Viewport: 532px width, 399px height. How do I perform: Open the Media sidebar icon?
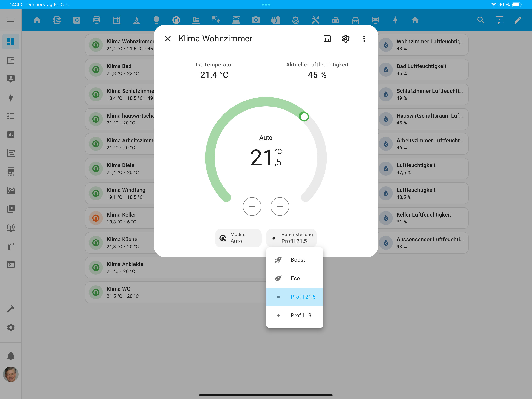pos(11,209)
